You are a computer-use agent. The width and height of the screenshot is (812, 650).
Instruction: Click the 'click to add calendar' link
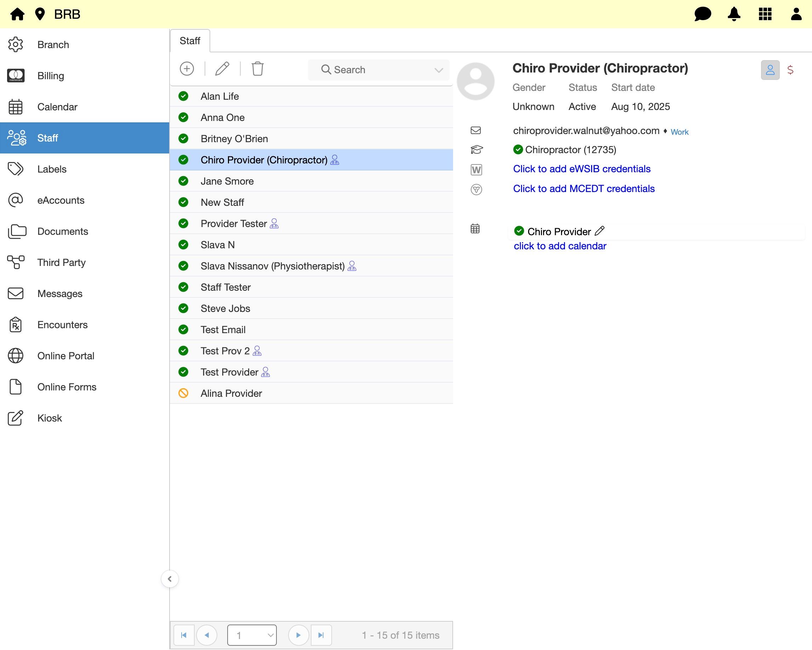tap(560, 246)
